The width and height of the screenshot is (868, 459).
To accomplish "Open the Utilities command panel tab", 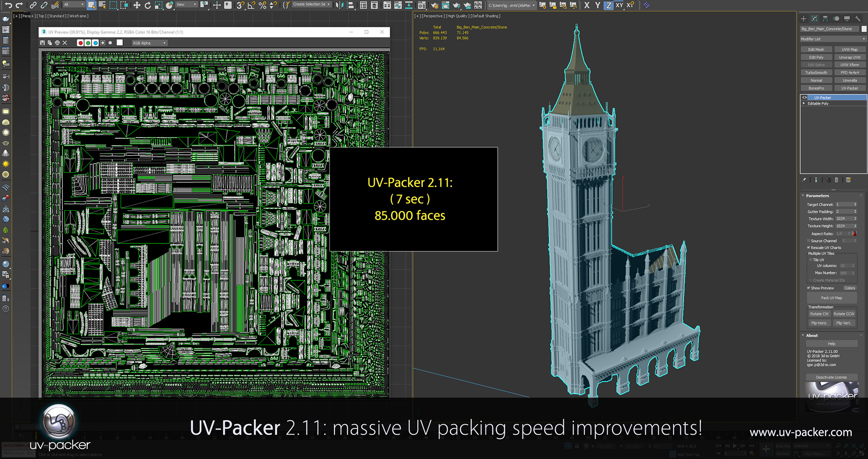I will [858, 19].
